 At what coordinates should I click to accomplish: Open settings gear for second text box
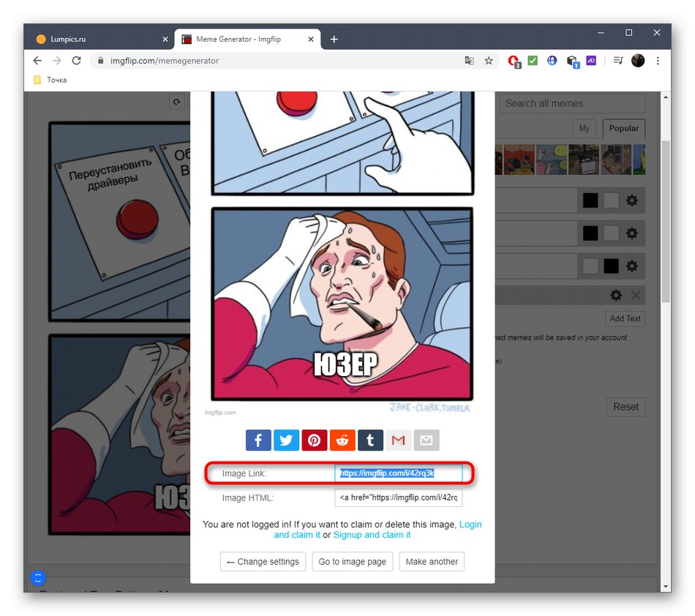[631, 233]
